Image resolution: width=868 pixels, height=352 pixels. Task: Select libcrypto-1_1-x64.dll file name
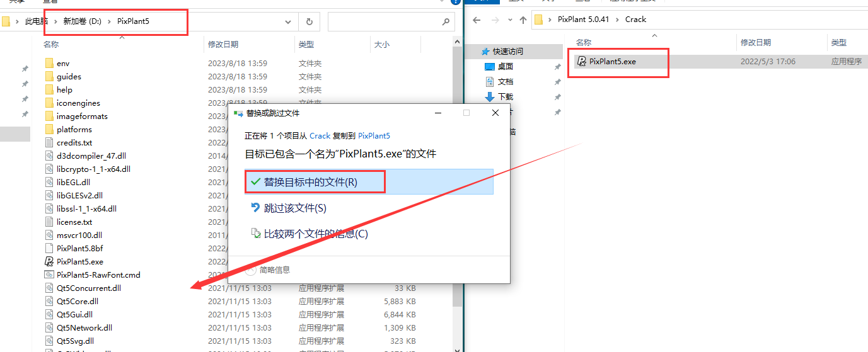coord(93,169)
